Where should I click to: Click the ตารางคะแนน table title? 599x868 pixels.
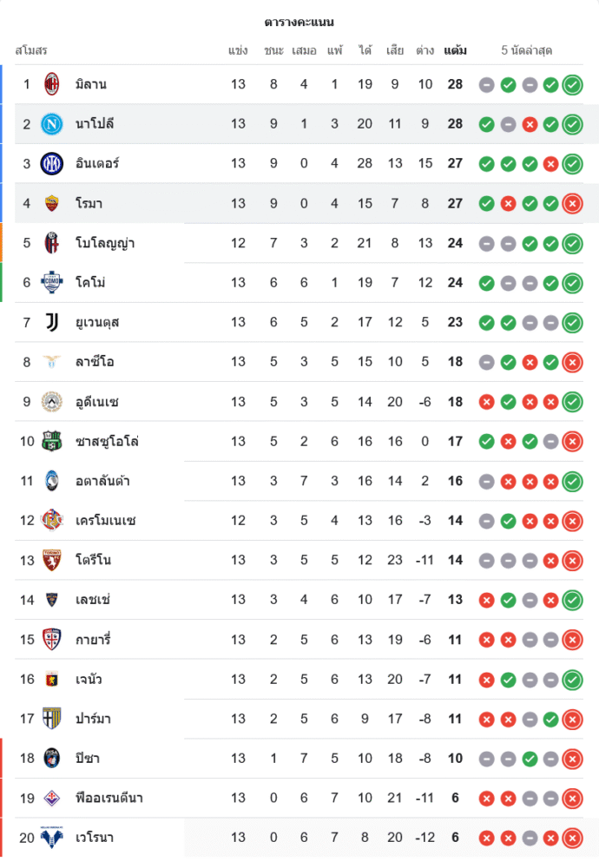pyautogui.click(x=299, y=22)
